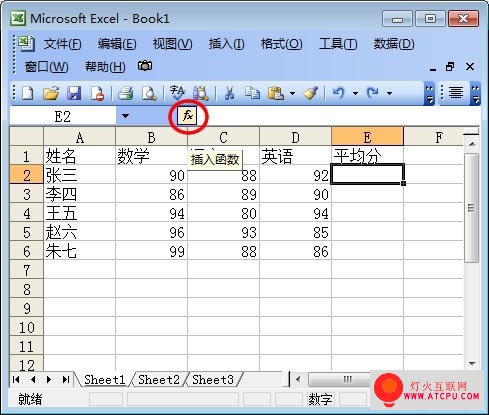Run spelling check icon
Viewport: 489px width, 415px height.
tap(177, 93)
